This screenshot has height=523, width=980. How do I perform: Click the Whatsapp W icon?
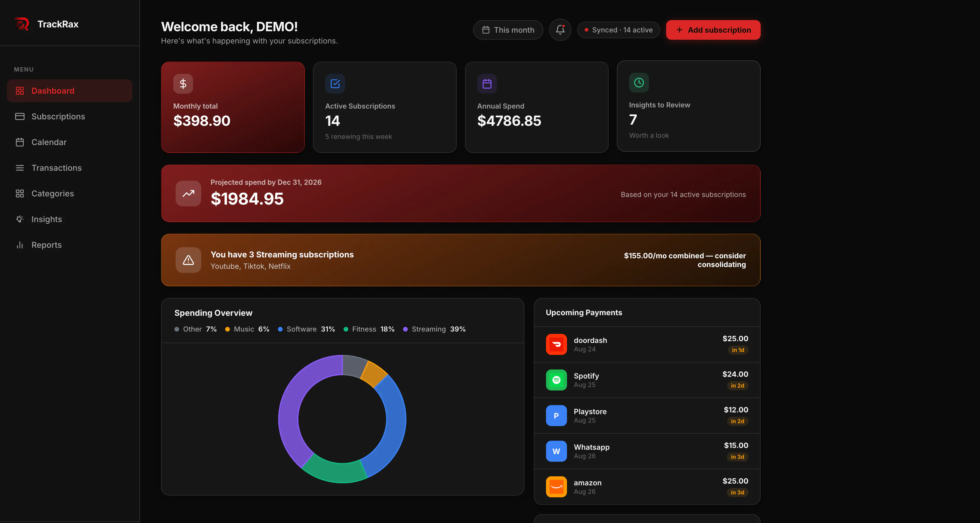coord(556,451)
